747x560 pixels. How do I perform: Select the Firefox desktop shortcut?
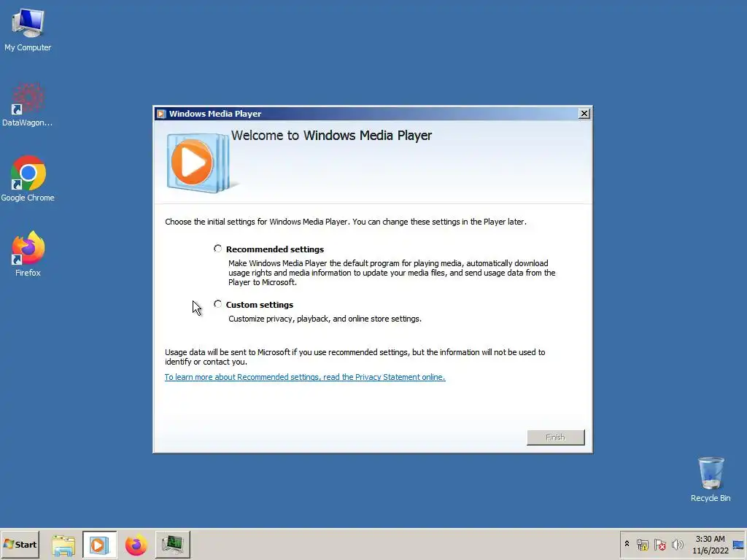[x=28, y=254]
